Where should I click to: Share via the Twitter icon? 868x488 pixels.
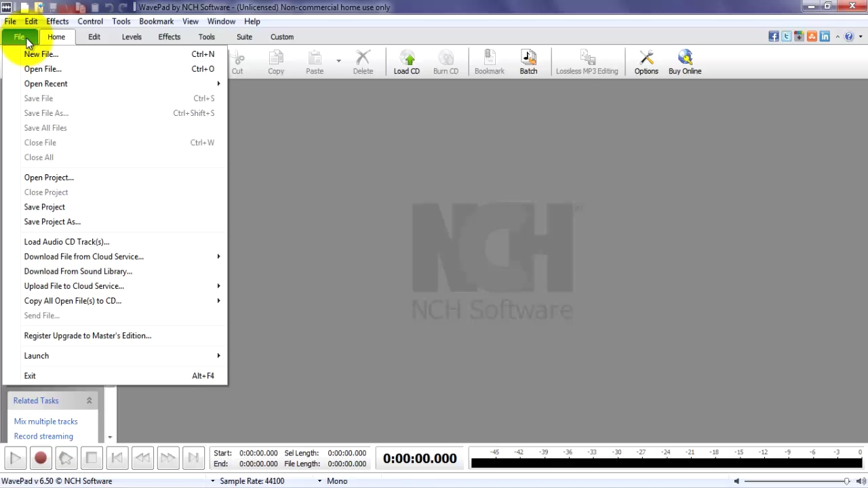pyautogui.click(x=787, y=37)
